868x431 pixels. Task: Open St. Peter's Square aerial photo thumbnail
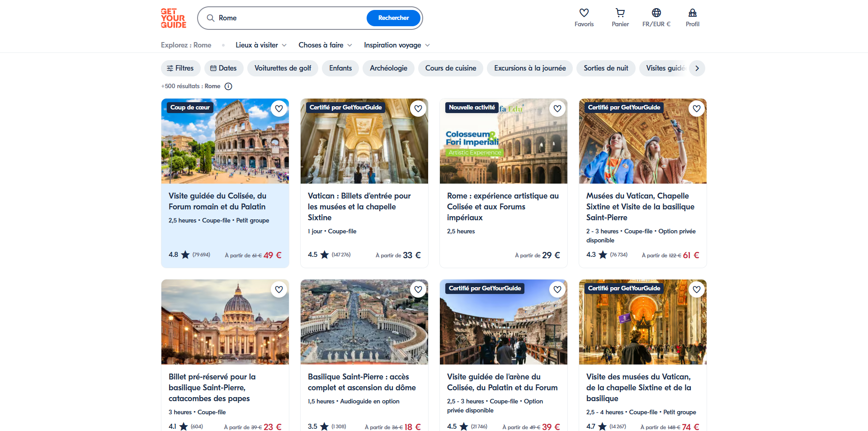coord(364,322)
